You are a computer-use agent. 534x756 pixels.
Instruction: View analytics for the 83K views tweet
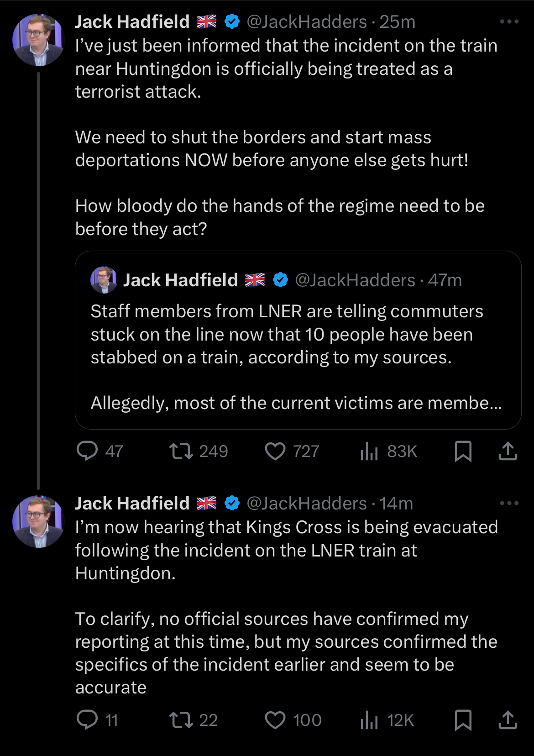pos(370,451)
